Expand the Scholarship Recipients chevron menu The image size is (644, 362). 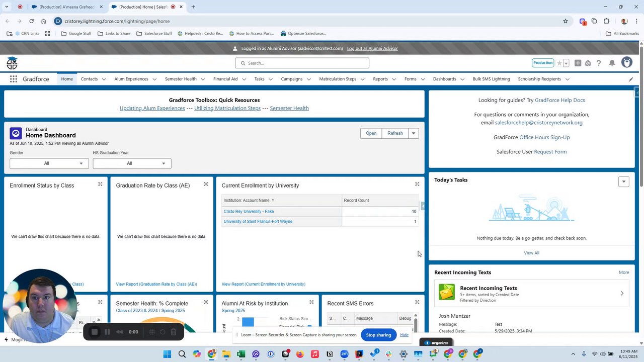[567, 79]
